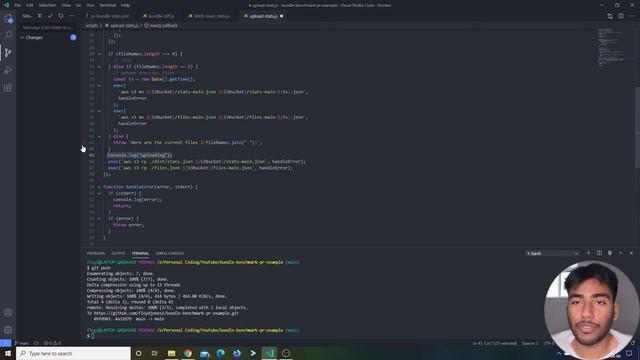Fold the else block with throw
The width and height of the screenshot is (640, 360).
pos(99,136)
